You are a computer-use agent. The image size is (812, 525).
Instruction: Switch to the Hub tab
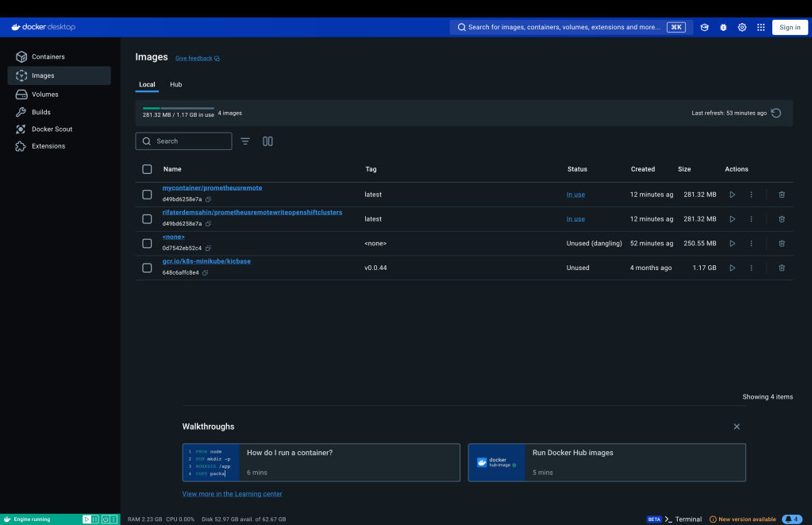point(176,84)
